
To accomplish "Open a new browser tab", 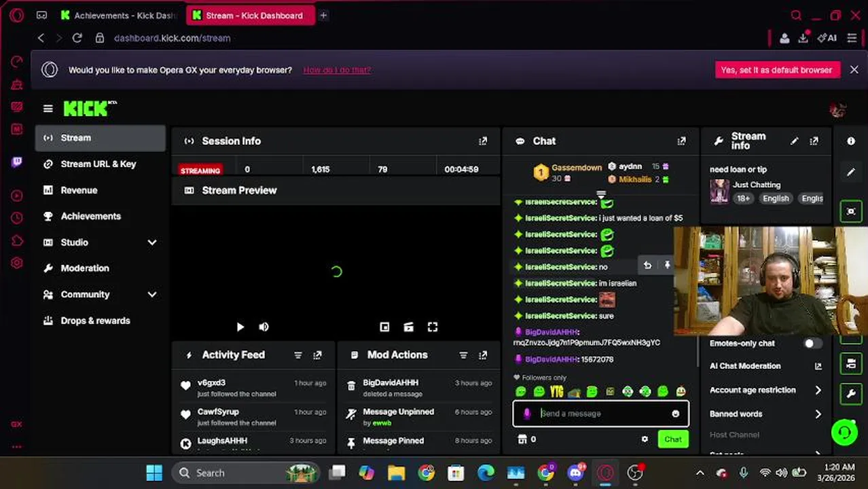I will pyautogui.click(x=323, y=15).
